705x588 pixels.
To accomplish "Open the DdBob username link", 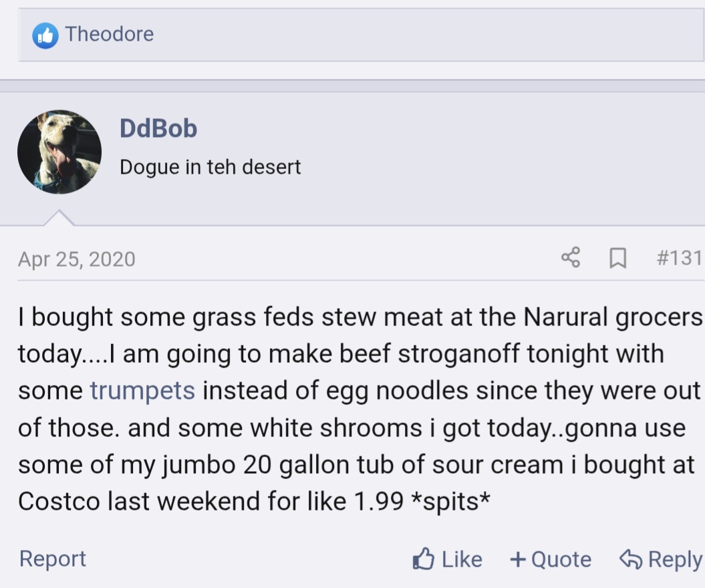I will pos(158,128).
